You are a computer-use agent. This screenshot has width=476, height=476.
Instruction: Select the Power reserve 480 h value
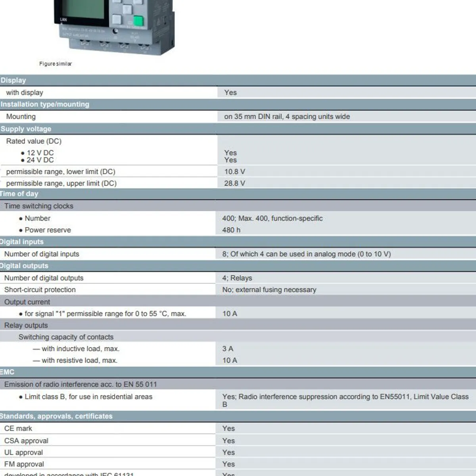pyautogui.click(x=230, y=230)
